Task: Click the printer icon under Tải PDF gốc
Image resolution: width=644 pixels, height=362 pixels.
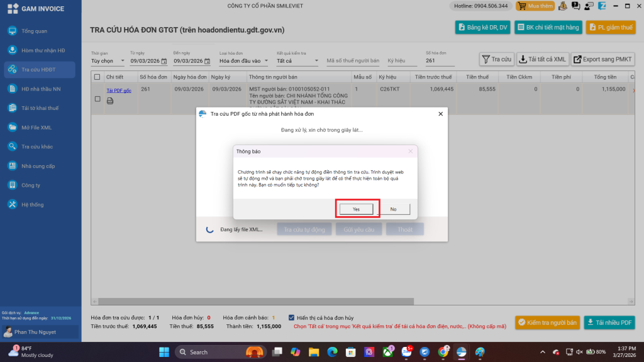Action: [110, 101]
